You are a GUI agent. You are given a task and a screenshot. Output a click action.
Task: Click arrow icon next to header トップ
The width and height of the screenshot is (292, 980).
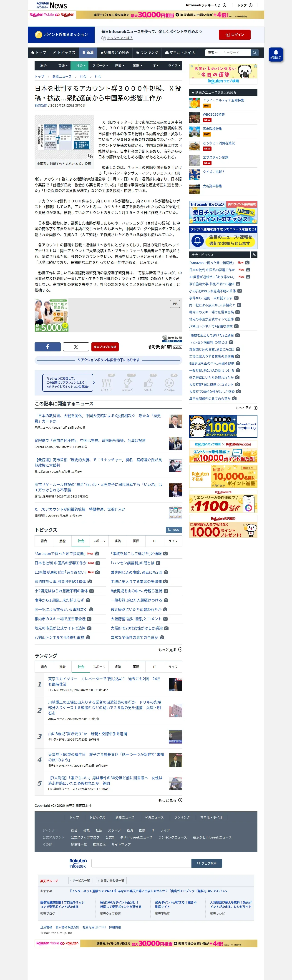[x=251, y=5]
